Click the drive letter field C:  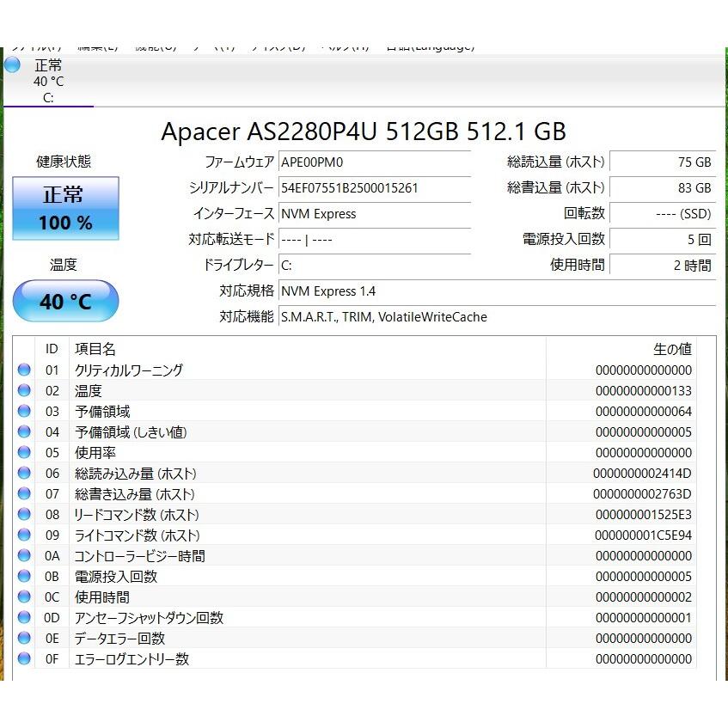(x=375, y=266)
